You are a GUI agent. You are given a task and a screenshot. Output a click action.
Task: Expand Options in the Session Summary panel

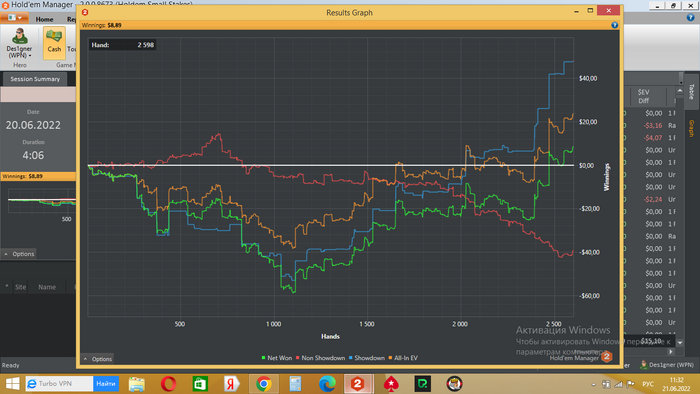19,254
